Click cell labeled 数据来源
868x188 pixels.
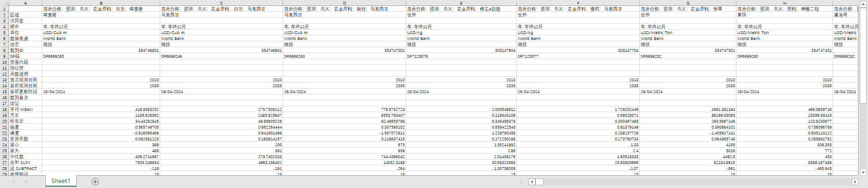pos(25,39)
